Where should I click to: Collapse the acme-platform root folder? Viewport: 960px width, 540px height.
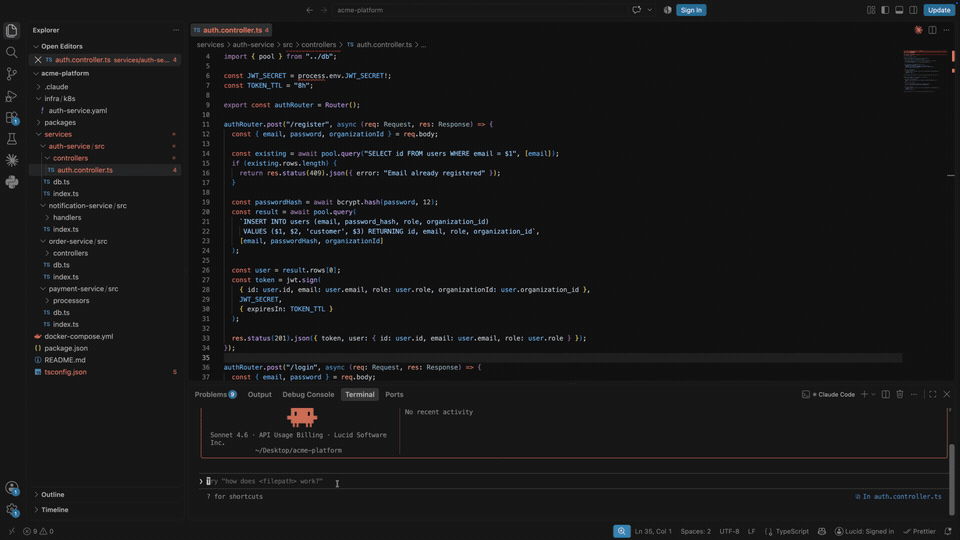tap(64, 73)
